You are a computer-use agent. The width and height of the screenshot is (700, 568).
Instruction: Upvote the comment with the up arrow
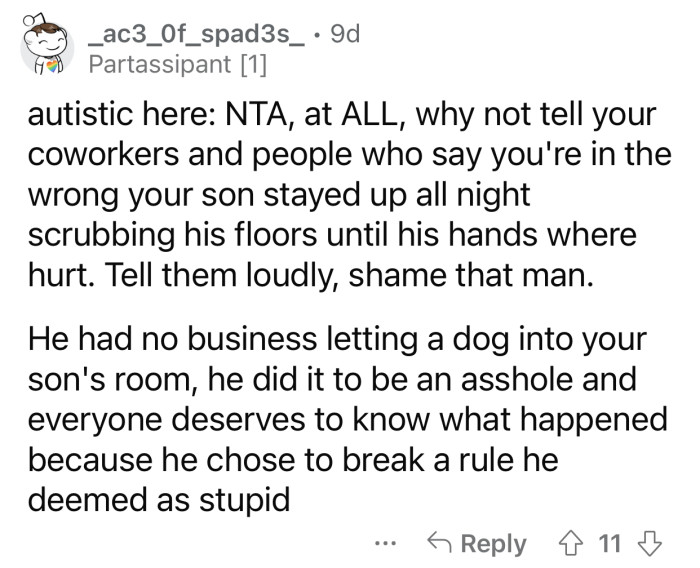(571, 544)
